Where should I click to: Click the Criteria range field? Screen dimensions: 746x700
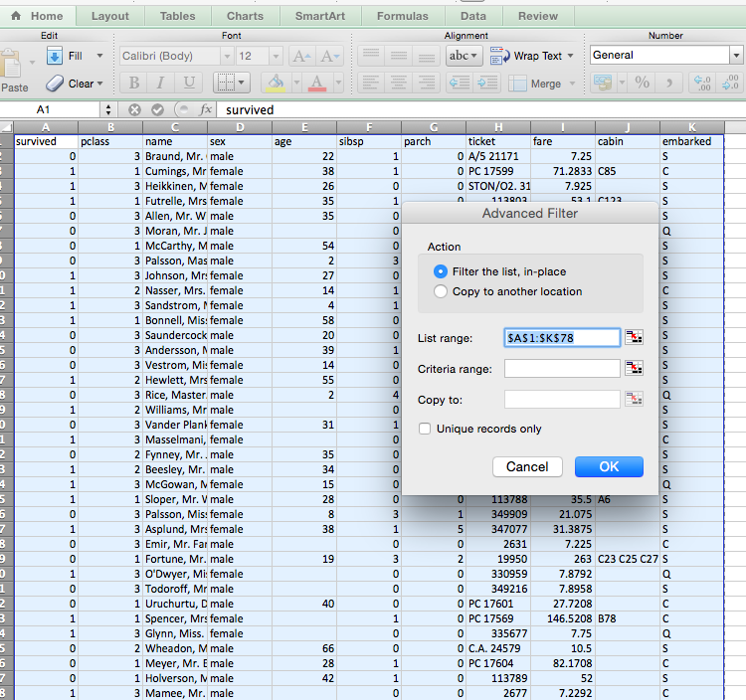[562, 369]
